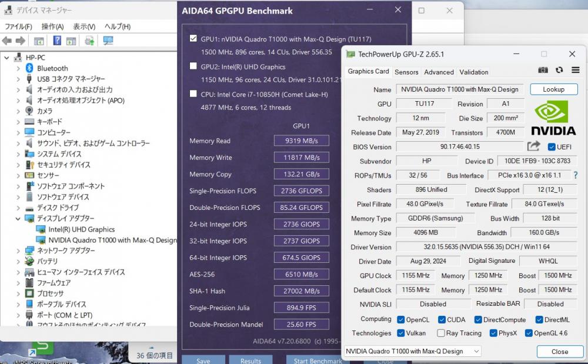Select the keyboard (キーボード) device icon
The width and height of the screenshot is (588, 364).
click(29, 122)
